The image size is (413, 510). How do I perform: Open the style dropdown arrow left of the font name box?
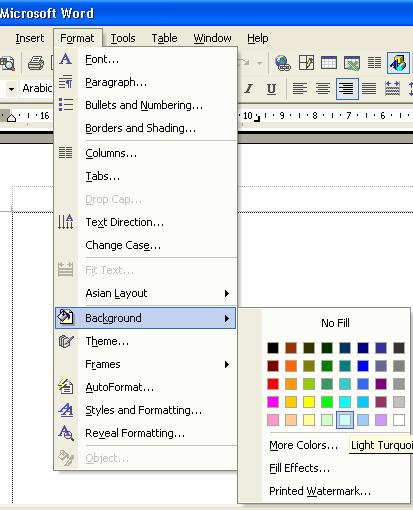coord(11,89)
